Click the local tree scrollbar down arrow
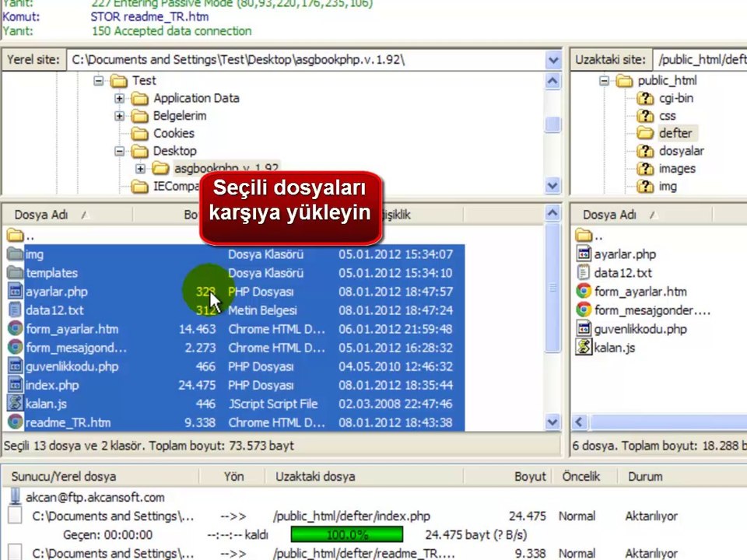The width and height of the screenshot is (747, 560). coord(552,185)
